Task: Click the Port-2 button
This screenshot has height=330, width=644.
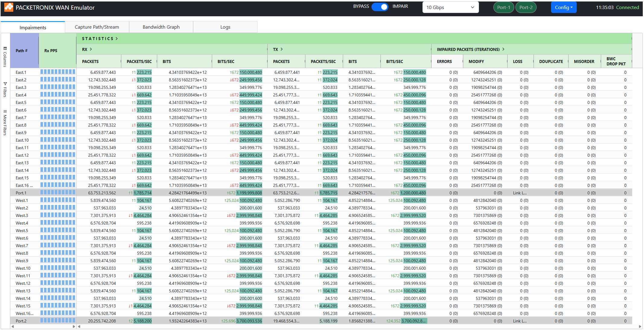Action: coord(526,8)
